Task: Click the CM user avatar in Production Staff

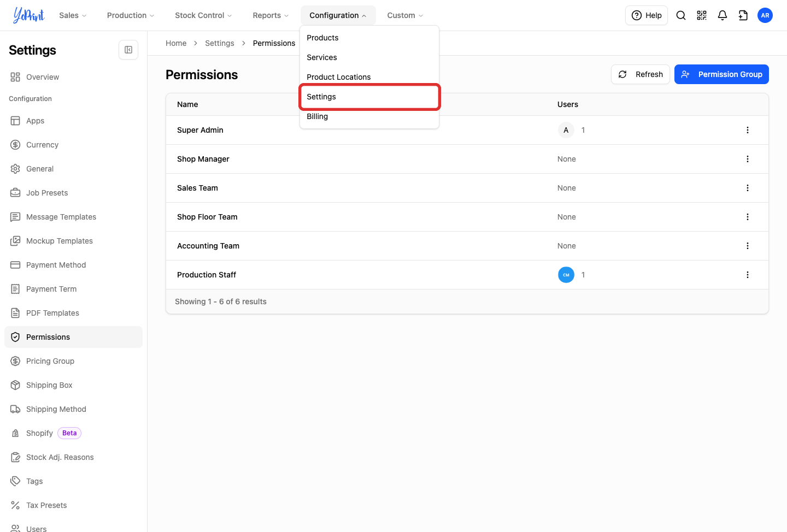Action: pyautogui.click(x=566, y=275)
